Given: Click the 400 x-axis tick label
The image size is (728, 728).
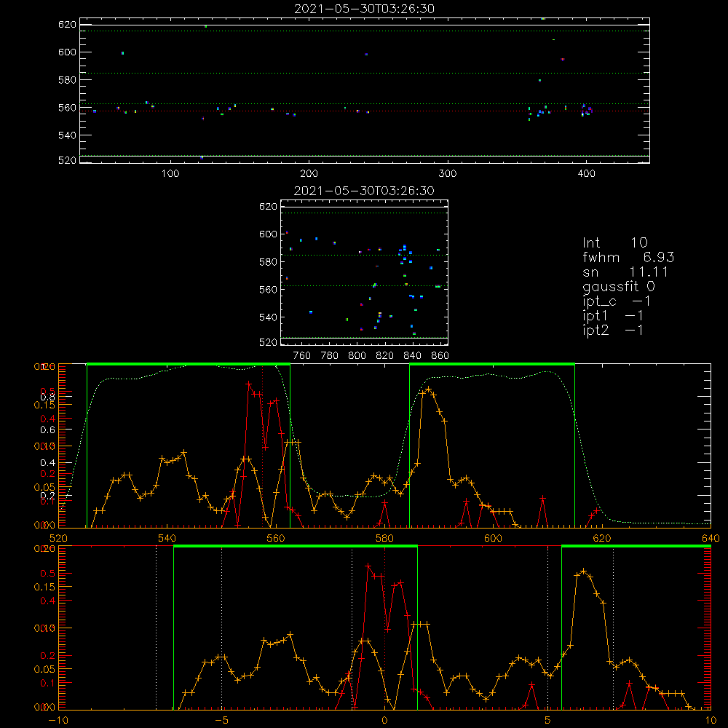Looking at the screenshot, I should (586, 174).
